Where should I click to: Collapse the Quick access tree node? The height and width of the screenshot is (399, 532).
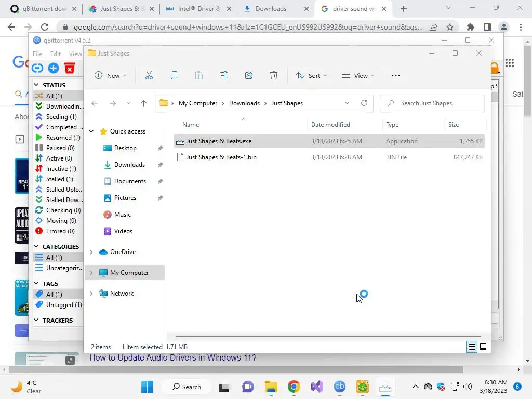(x=91, y=131)
